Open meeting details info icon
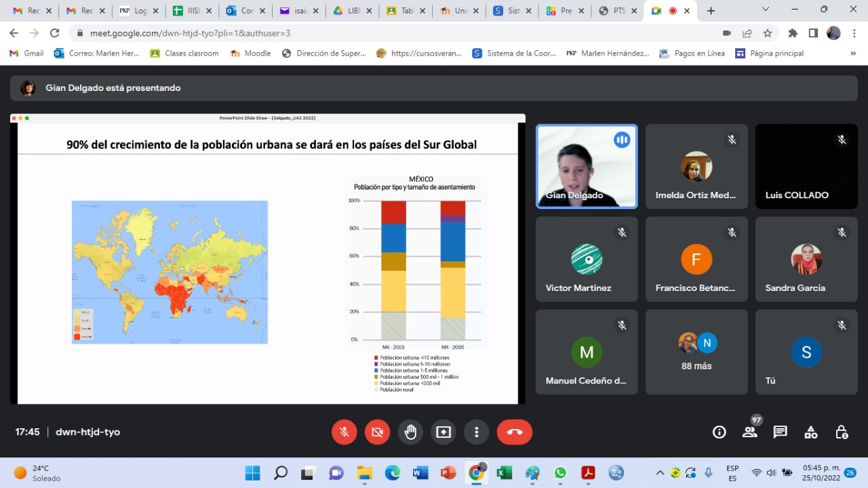 (719, 432)
